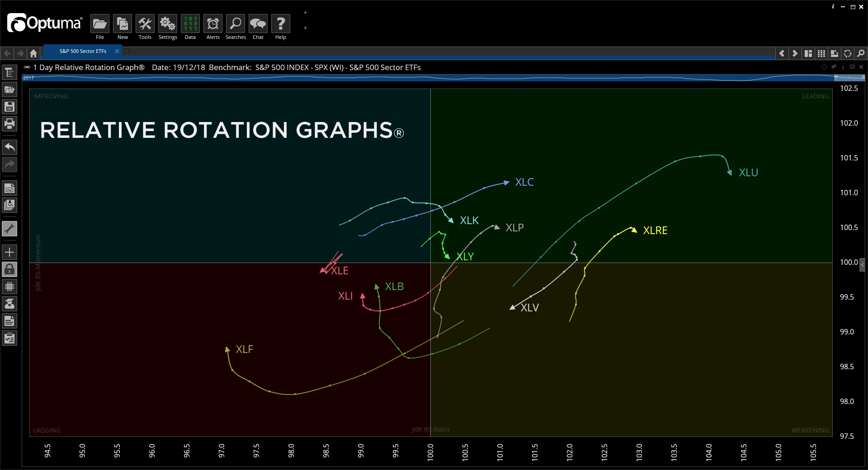The height and width of the screenshot is (470, 868).
Task: Click the magnifier search icon at top right
Action: pos(861,53)
